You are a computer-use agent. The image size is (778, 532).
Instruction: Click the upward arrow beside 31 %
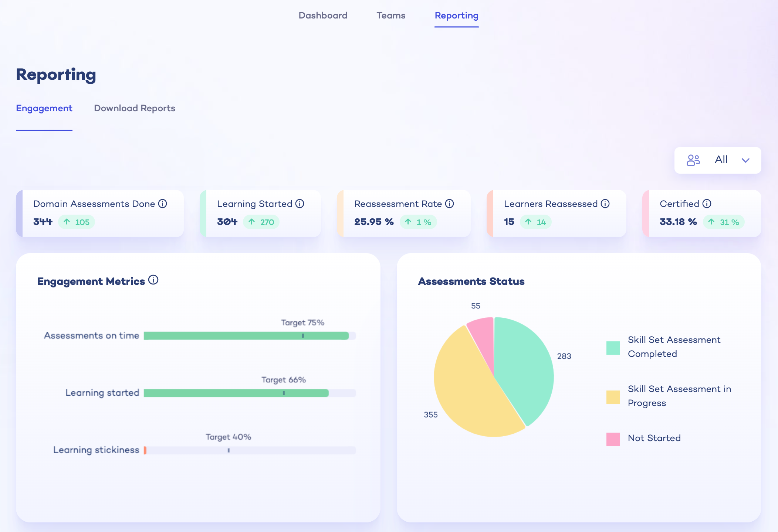711,222
